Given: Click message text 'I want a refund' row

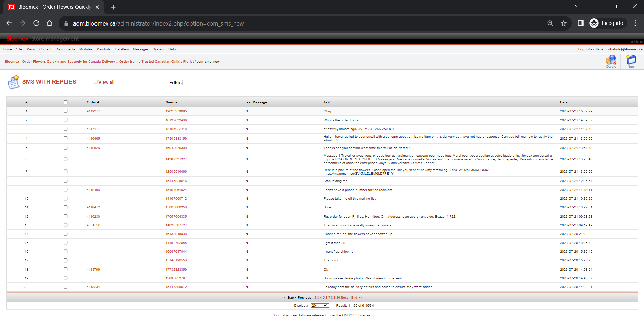Looking at the screenshot, I should (x=358, y=234).
